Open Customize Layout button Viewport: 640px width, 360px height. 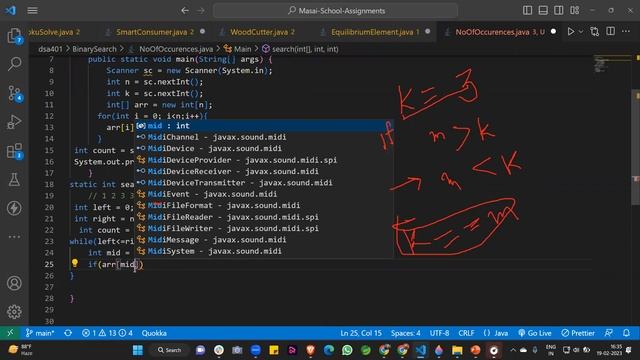575,11
